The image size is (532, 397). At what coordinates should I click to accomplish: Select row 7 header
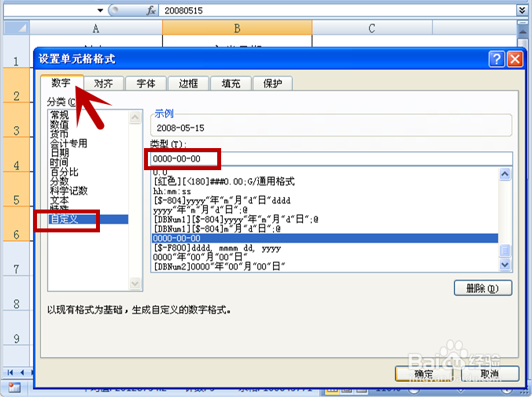click(17, 259)
